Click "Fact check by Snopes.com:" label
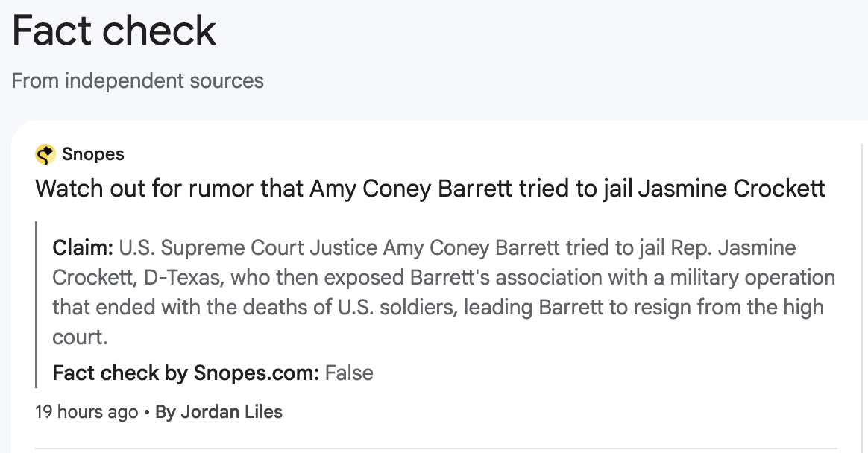This screenshot has width=868, height=453. pyautogui.click(x=186, y=373)
